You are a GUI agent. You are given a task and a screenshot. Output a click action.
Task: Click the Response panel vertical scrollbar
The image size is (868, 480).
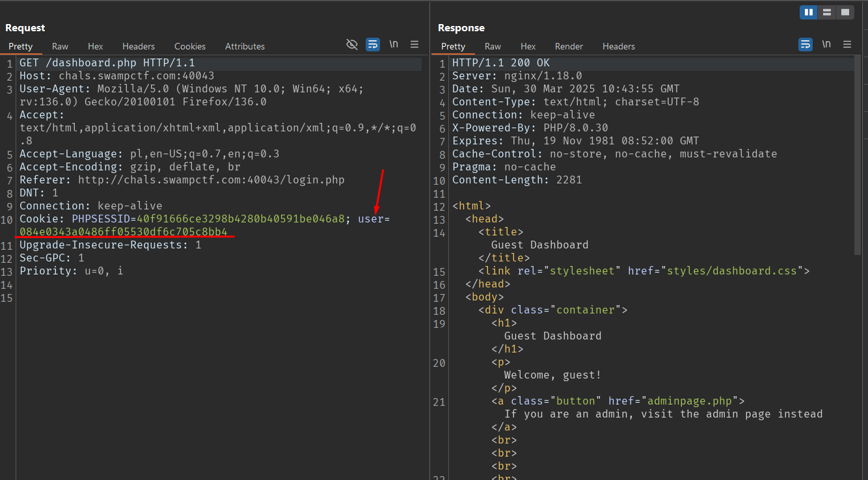pos(858,156)
